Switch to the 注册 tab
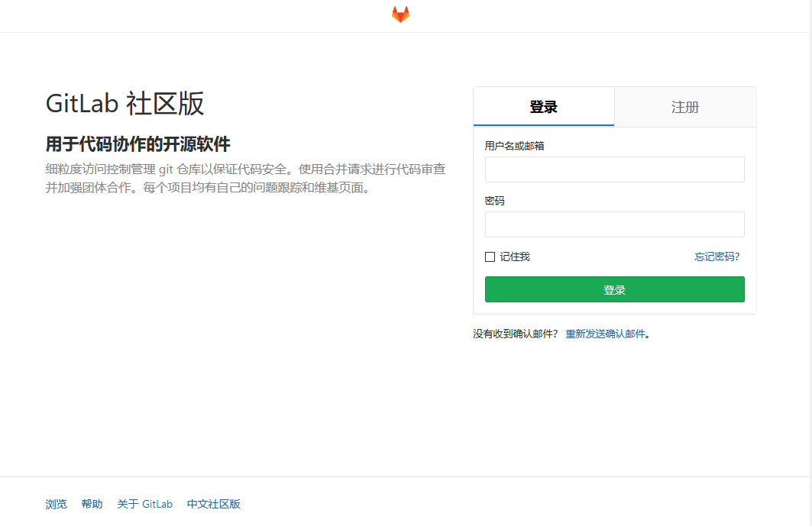The height and width of the screenshot is (526, 812). click(685, 107)
